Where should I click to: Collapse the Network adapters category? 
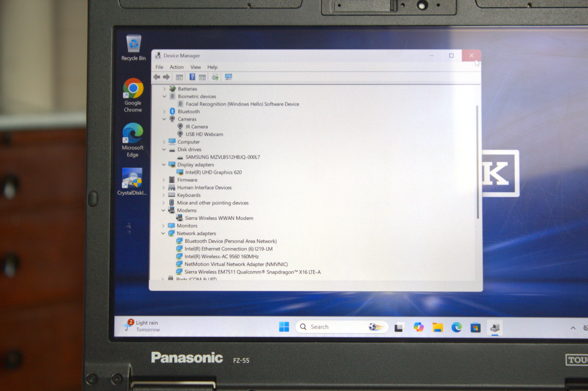click(163, 233)
